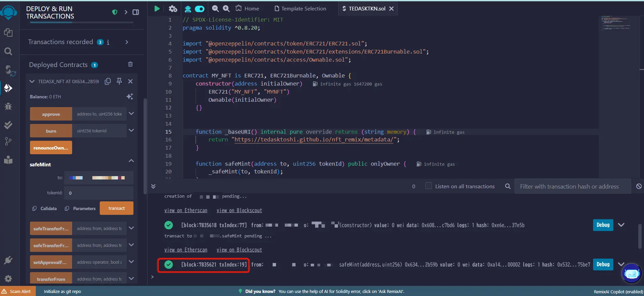Collapse the TEDASK_NFT contract instance
Screen dimensions: 644x296
[32, 81]
